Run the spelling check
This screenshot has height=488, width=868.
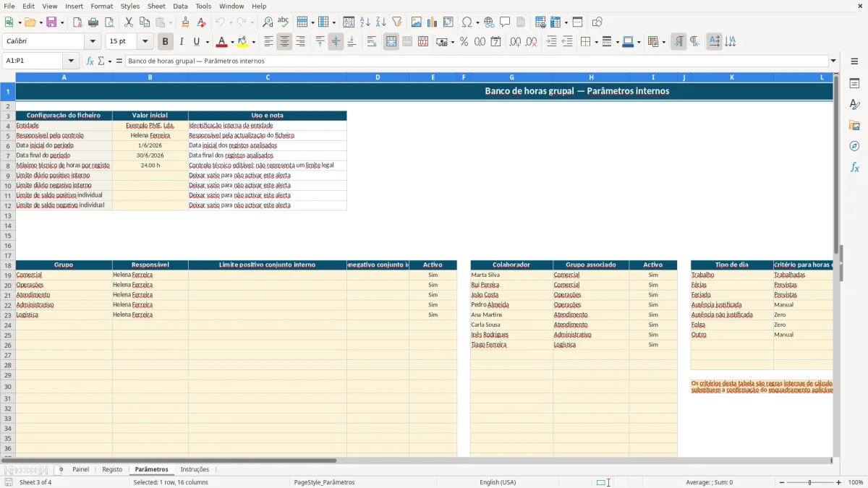tap(283, 22)
